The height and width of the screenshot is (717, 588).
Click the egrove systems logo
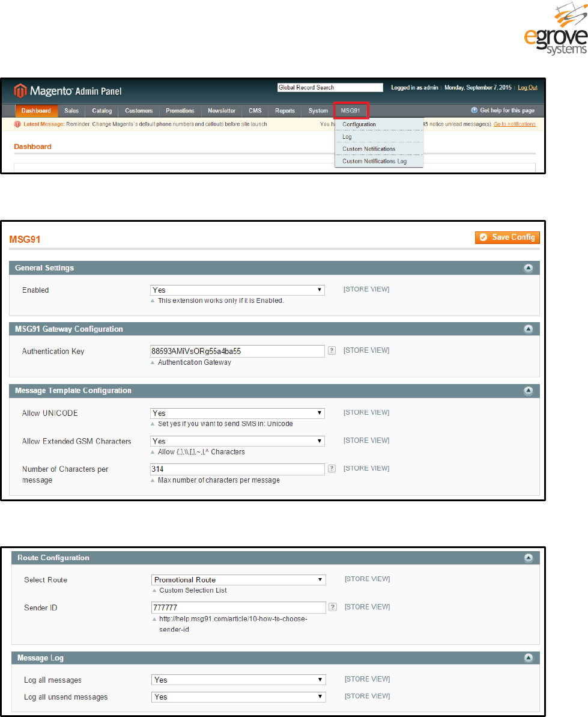(556, 29)
